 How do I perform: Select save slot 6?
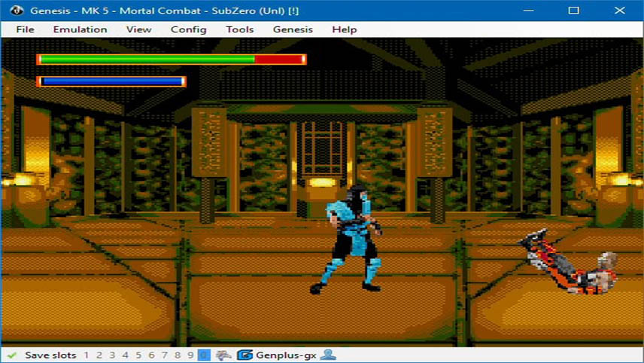click(x=151, y=355)
